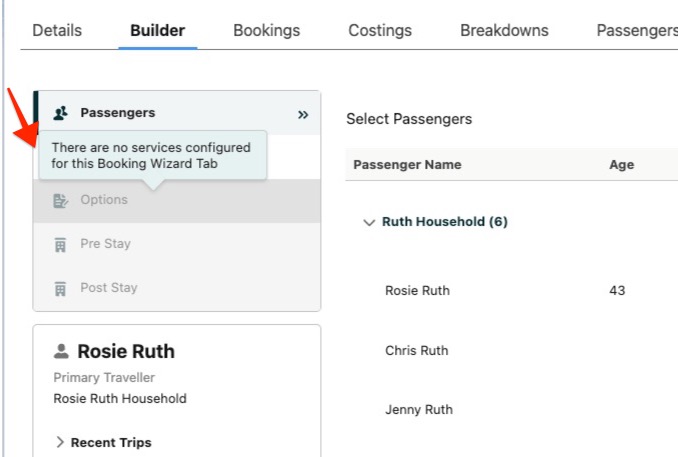Switch to the Passengers tab in the top bar
This screenshot has height=457, width=678.
(636, 30)
